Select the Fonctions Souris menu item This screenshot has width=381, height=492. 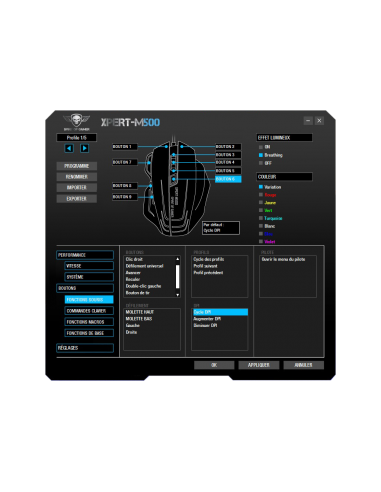(89, 300)
